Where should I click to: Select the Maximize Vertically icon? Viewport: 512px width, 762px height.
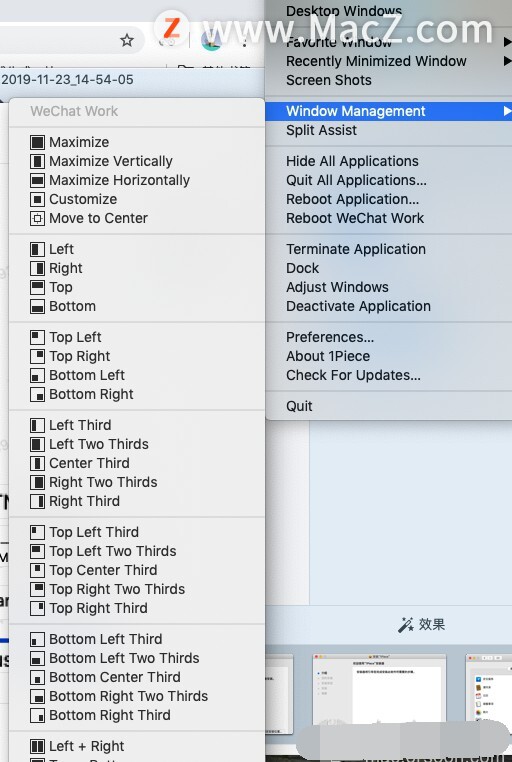click(37, 161)
